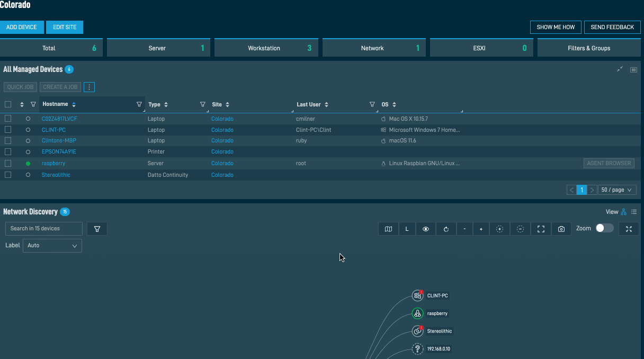Open the three-dot more actions menu
This screenshot has height=359, width=644.
pyautogui.click(x=90, y=87)
